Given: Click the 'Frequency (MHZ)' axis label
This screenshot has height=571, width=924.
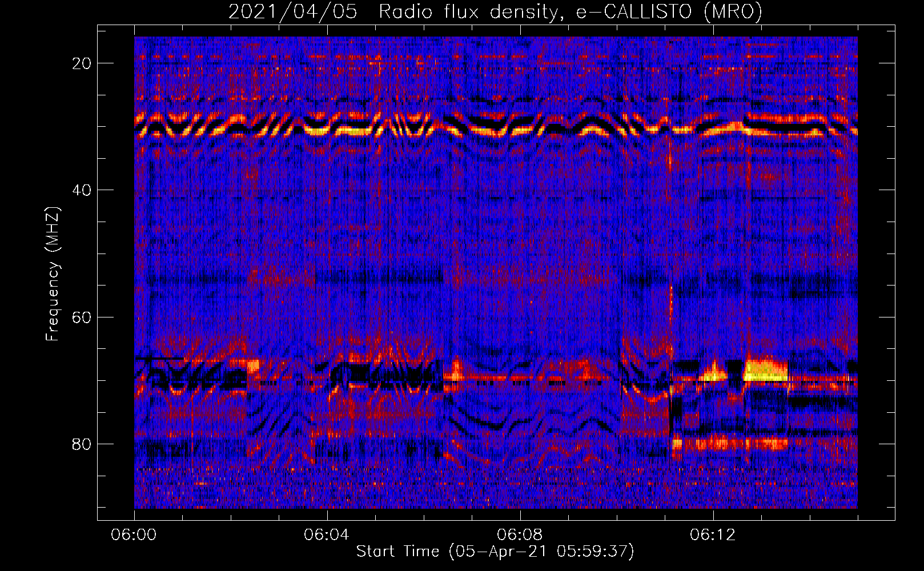Looking at the screenshot, I should pos(52,274).
